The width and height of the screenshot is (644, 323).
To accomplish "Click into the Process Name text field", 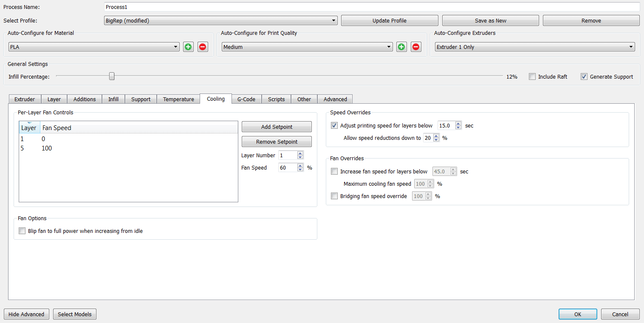I will tap(371, 7).
